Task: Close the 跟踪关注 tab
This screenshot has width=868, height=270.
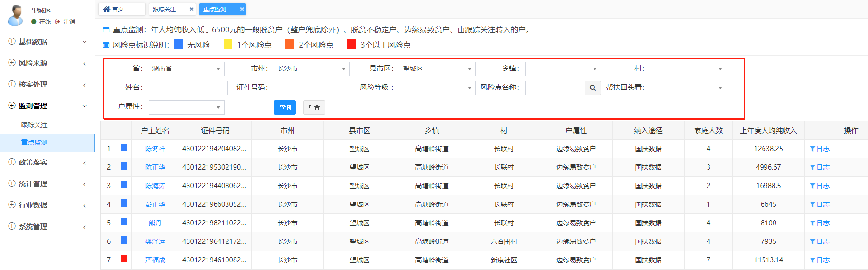Action: coord(191,9)
